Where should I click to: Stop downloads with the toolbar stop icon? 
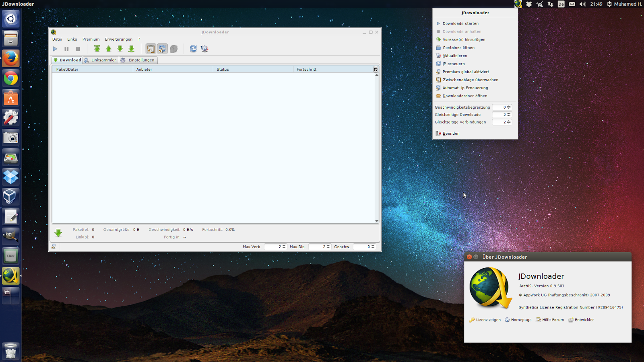[78, 49]
